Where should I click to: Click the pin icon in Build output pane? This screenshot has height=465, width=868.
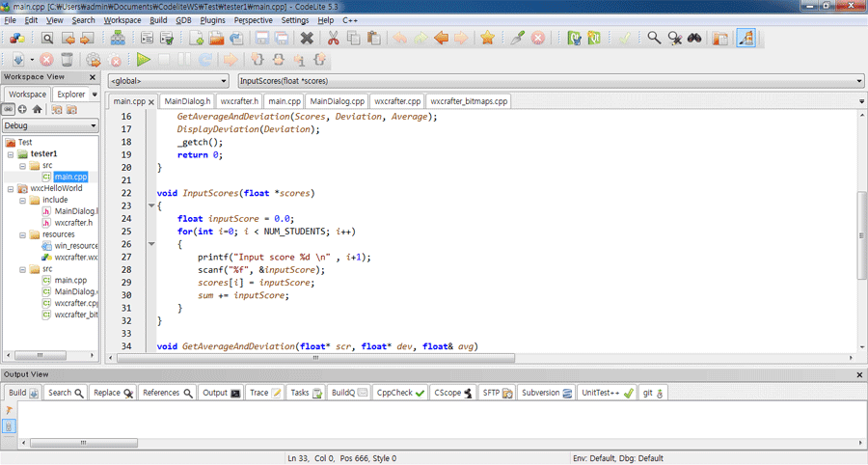(x=9, y=410)
